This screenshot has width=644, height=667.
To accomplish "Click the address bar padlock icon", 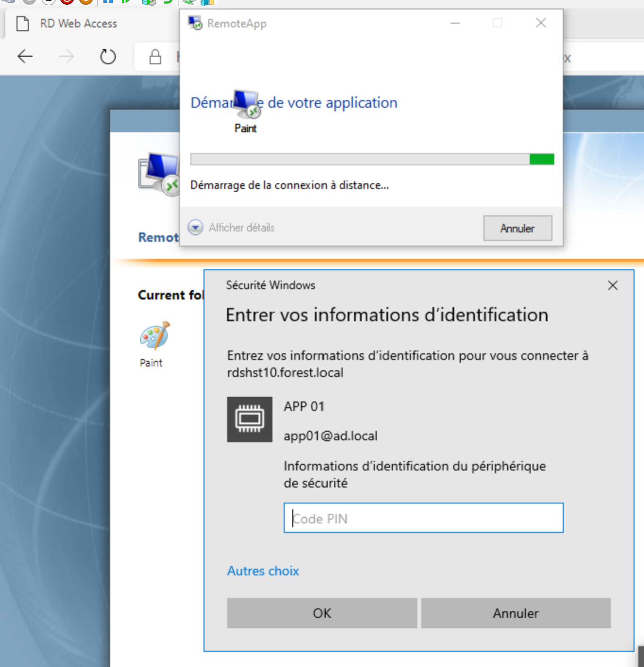I will pos(155,57).
